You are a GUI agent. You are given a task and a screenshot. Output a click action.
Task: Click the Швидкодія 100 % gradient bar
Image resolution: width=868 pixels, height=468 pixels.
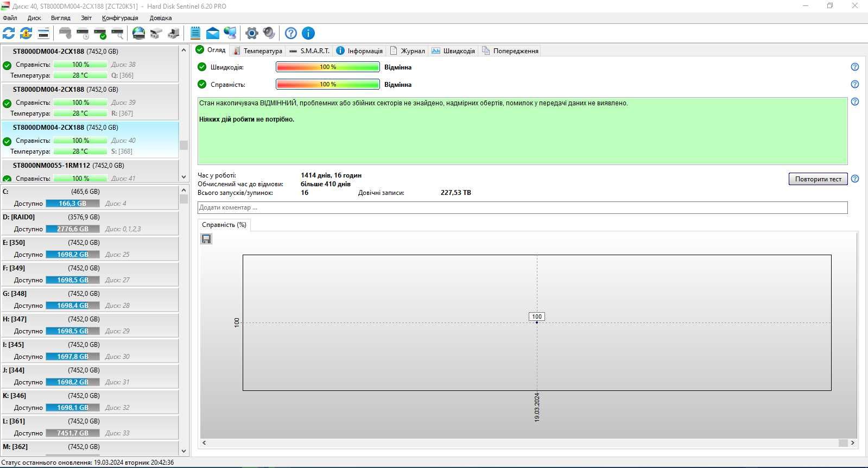point(328,67)
